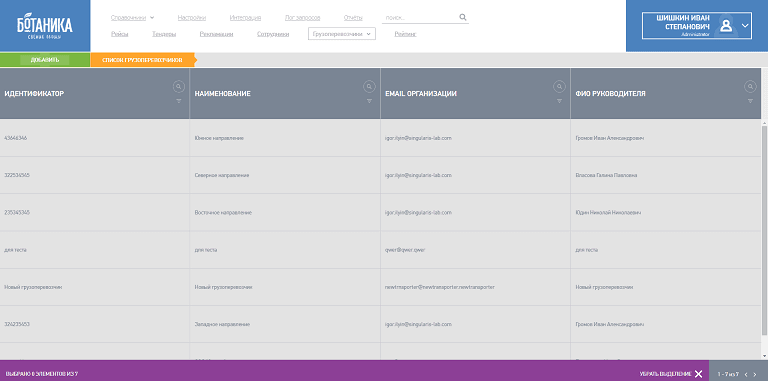Open the Отчёты link
This screenshot has height=381, width=768.
coord(353,18)
